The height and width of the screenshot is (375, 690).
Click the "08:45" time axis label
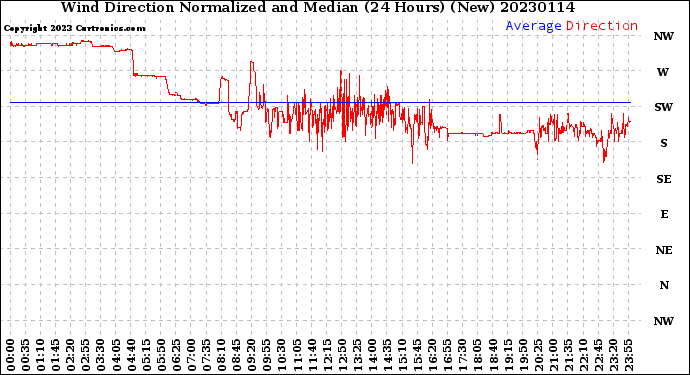(237, 355)
